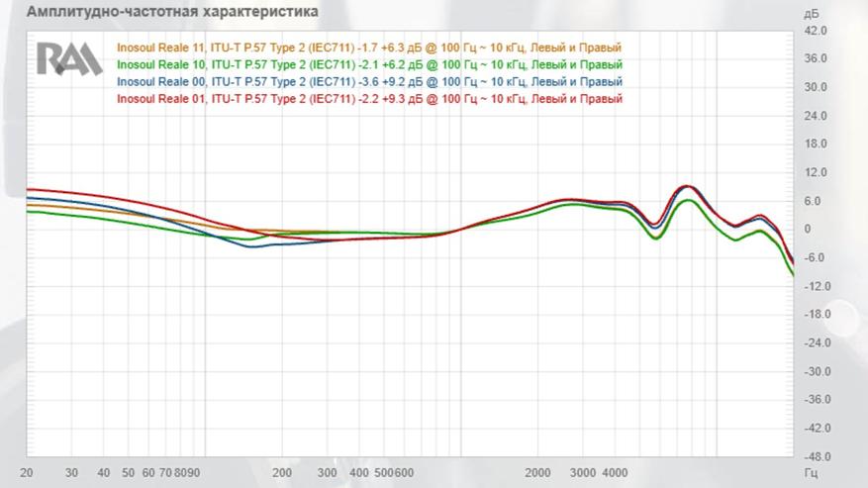Click the 12.0 dB axis value

(816, 172)
